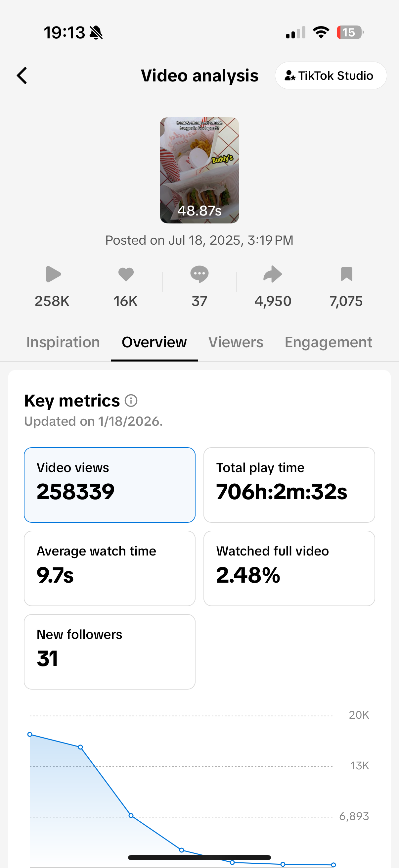Switch to the Inspiration tab
Image resolution: width=399 pixels, height=868 pixels.
coord(63,342)
